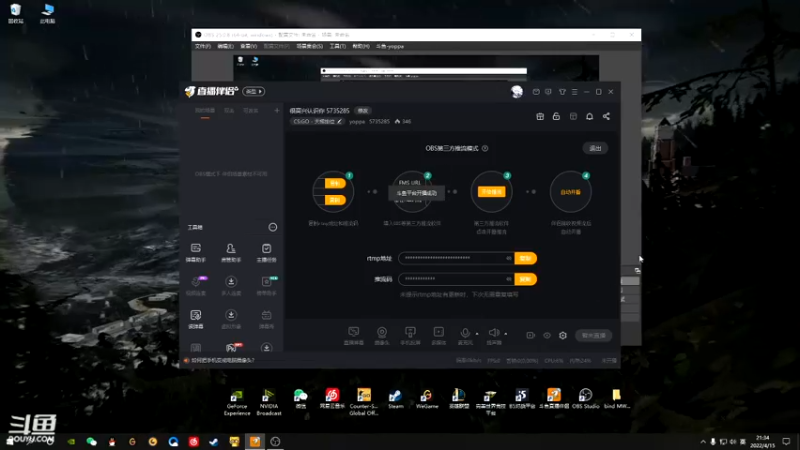Click the upper copy button in the step 1 circle

[335, 183]
